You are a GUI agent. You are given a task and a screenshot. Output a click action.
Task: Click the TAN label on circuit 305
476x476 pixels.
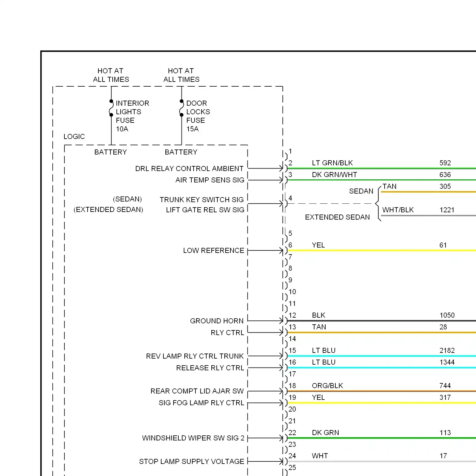(x=389, y=186)
